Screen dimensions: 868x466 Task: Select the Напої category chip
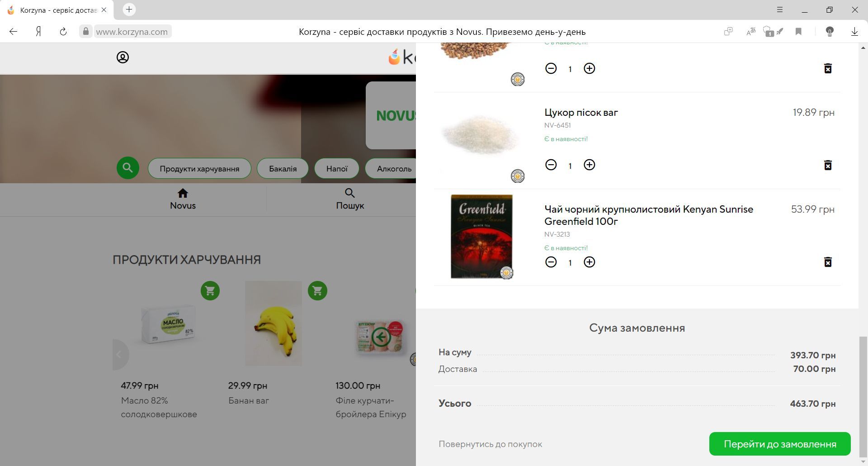(337, 169)
